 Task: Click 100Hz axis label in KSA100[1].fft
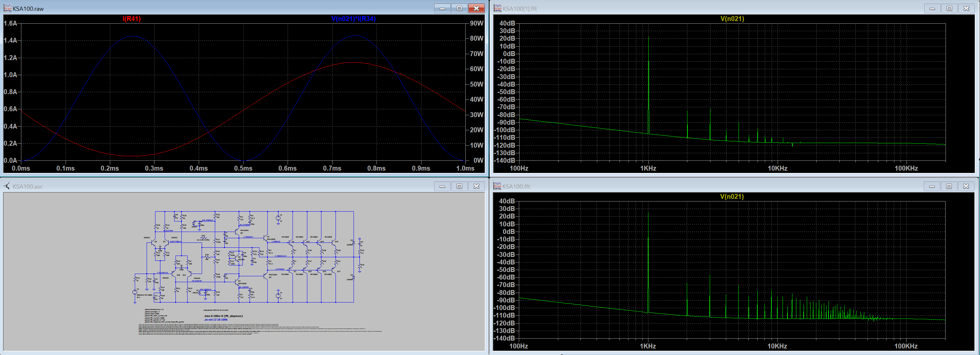[519, 168]
